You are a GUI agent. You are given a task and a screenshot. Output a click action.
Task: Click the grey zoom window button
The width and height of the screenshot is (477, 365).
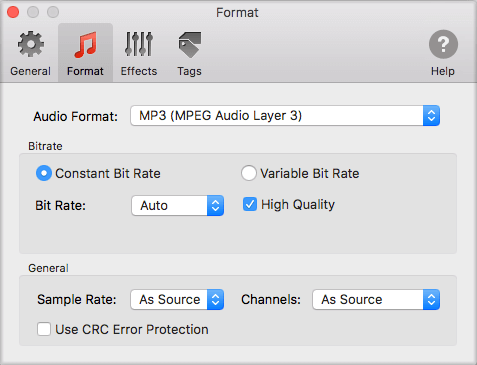(53, 12)
